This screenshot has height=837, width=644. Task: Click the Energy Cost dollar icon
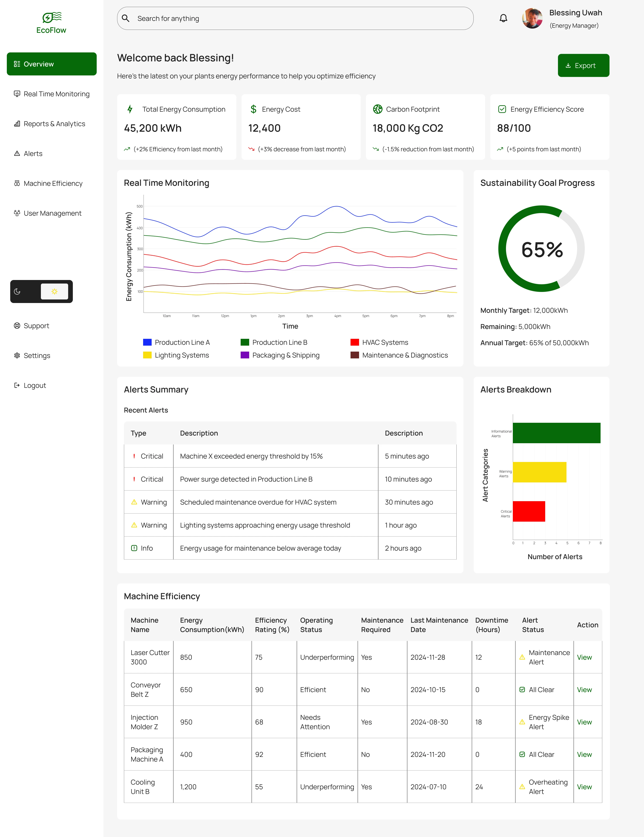[x=253, y=109]
